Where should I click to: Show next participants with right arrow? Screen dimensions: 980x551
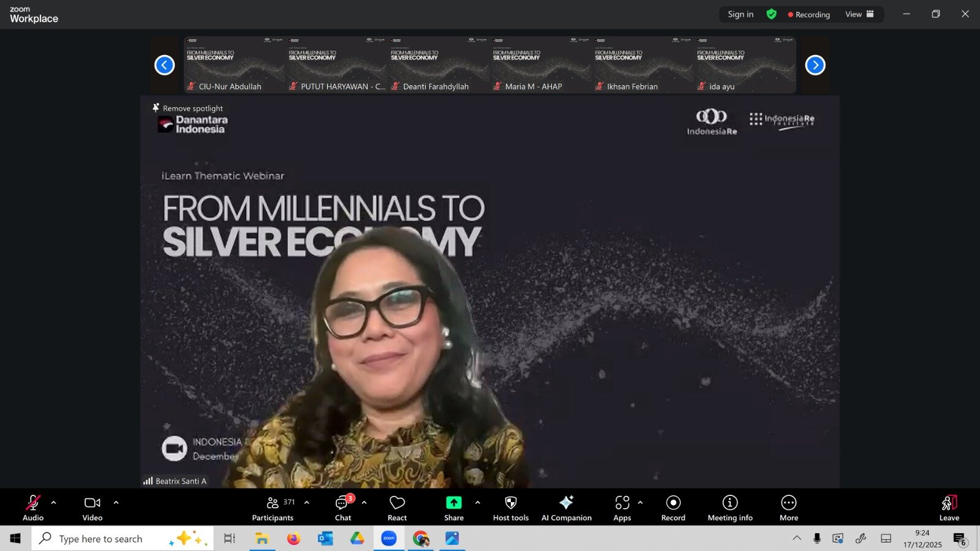(815, 65)
